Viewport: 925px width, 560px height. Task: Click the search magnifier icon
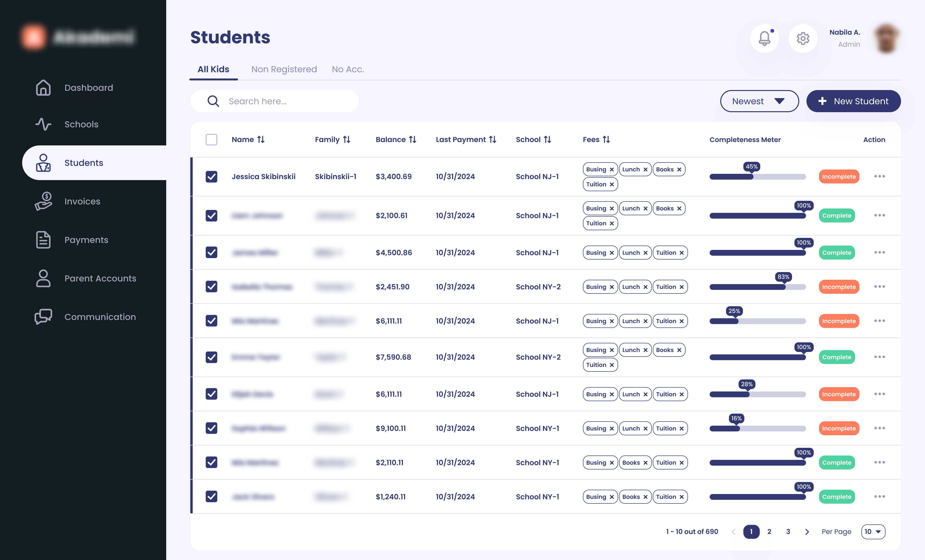click(213, 101)
